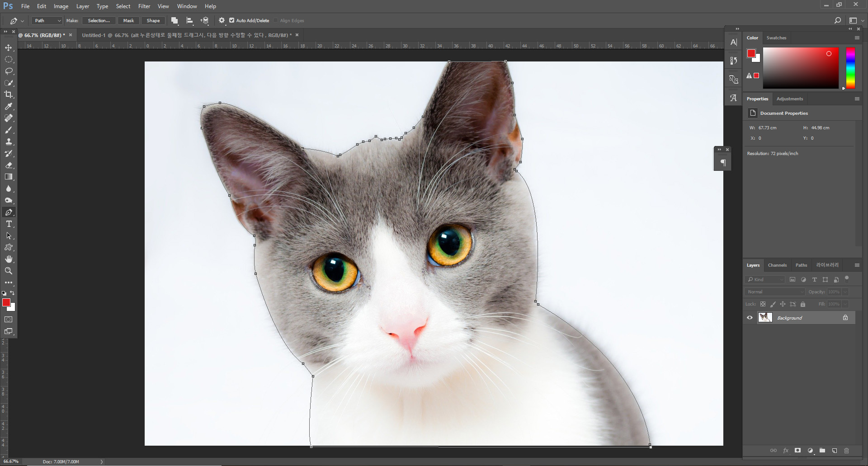
Task: Select the Elliptical Marquee tool
Action: tap(9, 59)
